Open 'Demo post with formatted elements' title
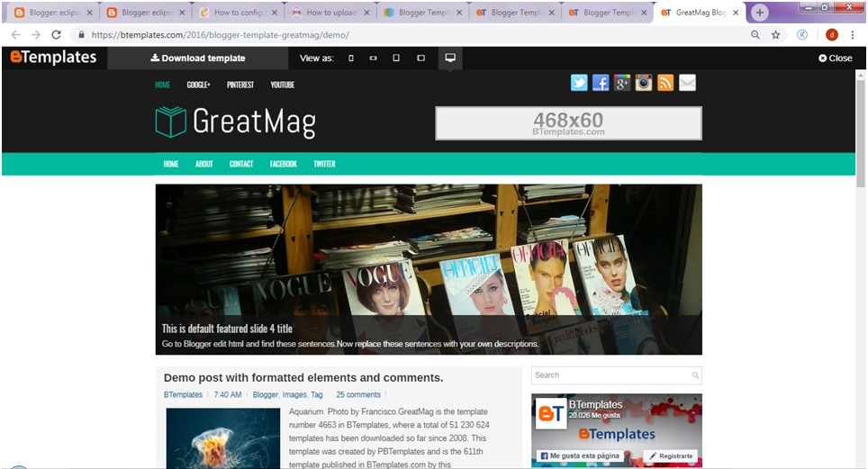The image size is (868, 469). (303, 378)
